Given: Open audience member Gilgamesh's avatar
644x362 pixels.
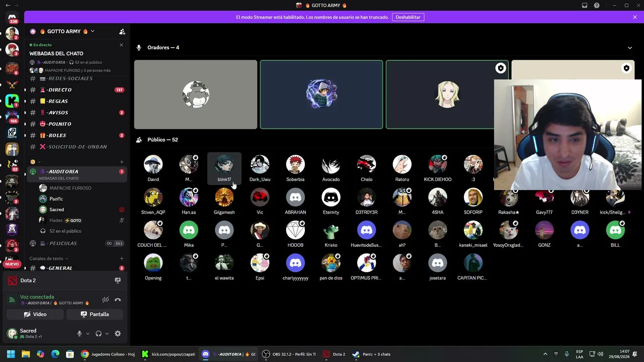Looking at the screenshot, I should coord(224,198).
